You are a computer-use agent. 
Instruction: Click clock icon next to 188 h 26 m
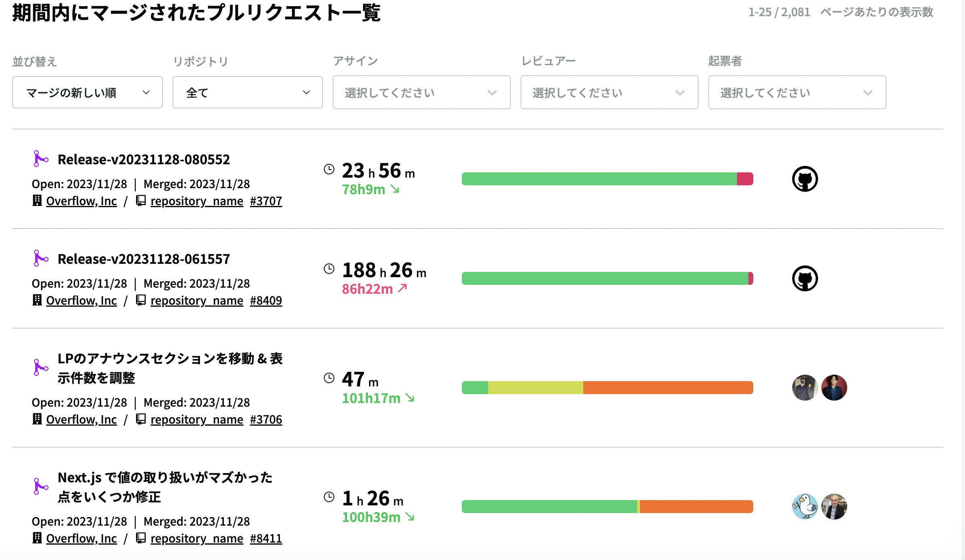pyautogui.click(x=329, y=269)
